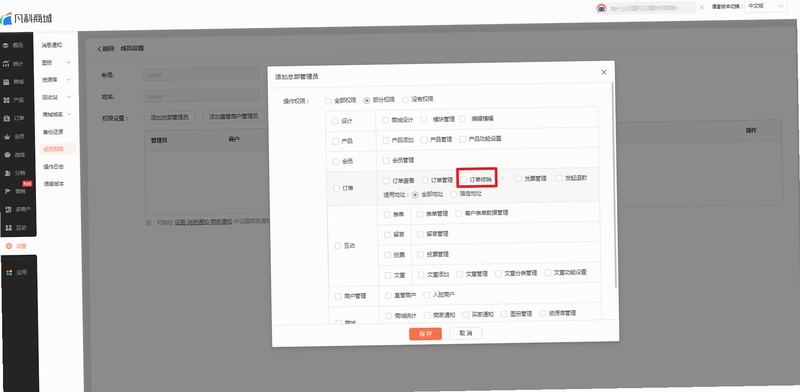The height and width of the screenshot is (392, 800).
Task: Select the 没有权限 radio button
Action: click(406, 100)
